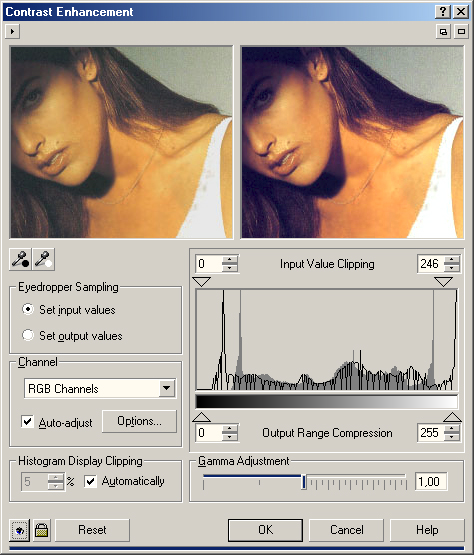
Task: Click the Gamma Adjustment slider handle
Action: pos(304,482)
